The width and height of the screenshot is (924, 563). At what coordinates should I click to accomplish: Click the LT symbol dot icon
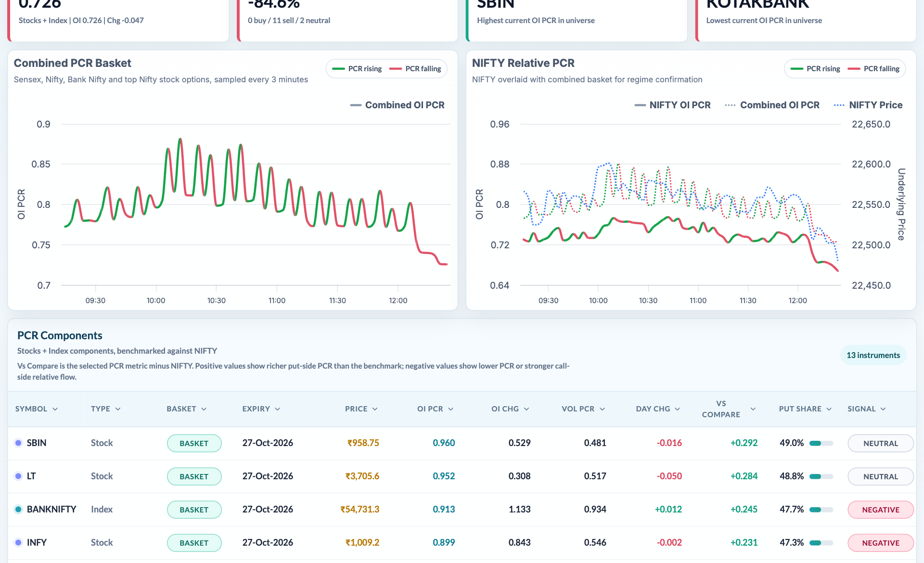tap(18, 476)
